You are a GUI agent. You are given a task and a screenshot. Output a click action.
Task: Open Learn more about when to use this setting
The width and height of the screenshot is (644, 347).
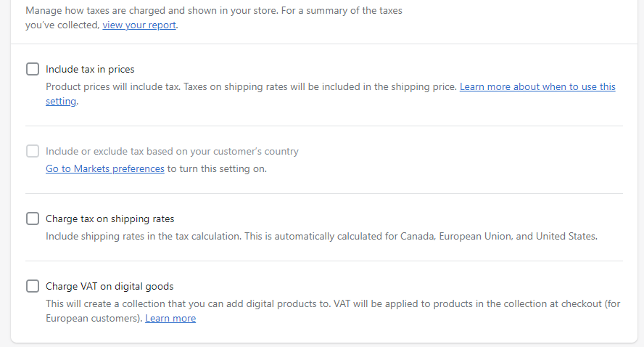537,86
